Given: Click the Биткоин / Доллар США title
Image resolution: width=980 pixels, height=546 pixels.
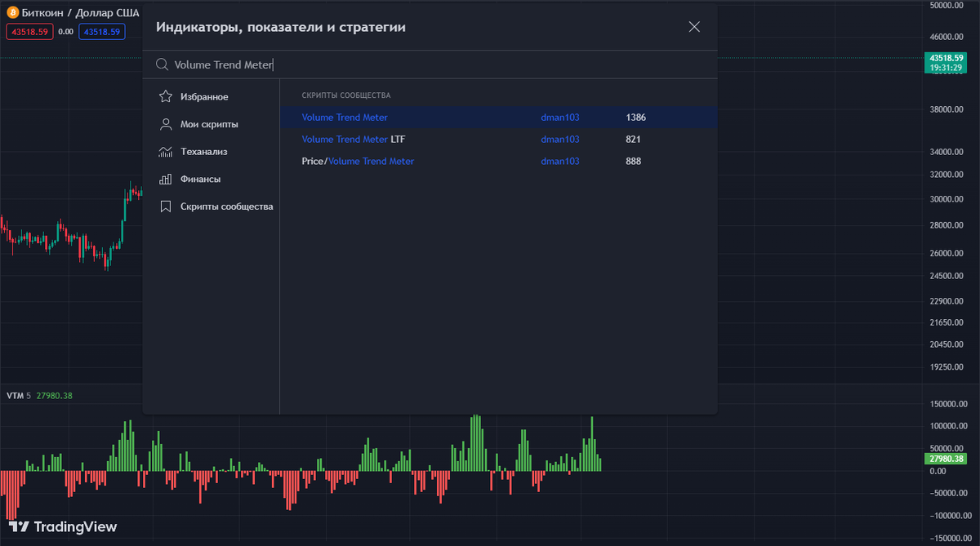Looking at the screenshot, I should [x=81, y=13].
